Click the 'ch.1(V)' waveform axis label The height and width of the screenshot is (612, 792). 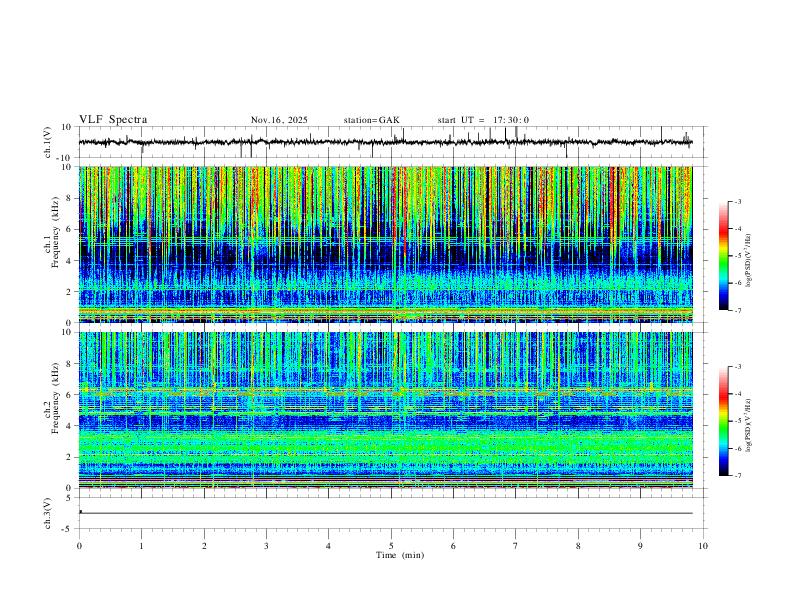48,142
